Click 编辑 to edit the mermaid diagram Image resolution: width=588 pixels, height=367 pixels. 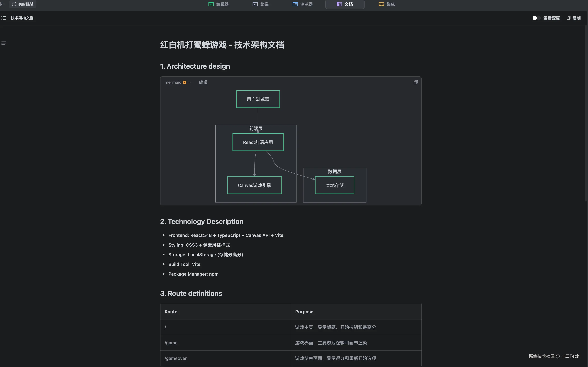tap(203, 82)
